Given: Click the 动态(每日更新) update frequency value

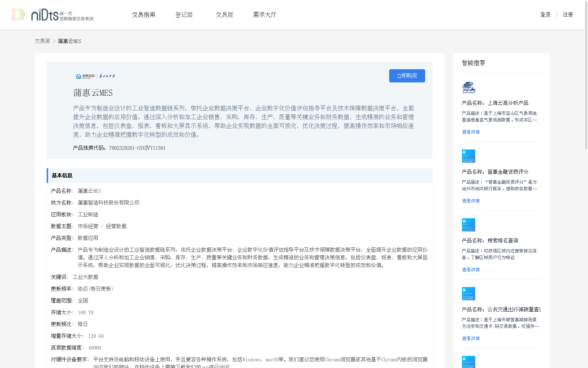Looking at the screenshot, I should [96, 289].
